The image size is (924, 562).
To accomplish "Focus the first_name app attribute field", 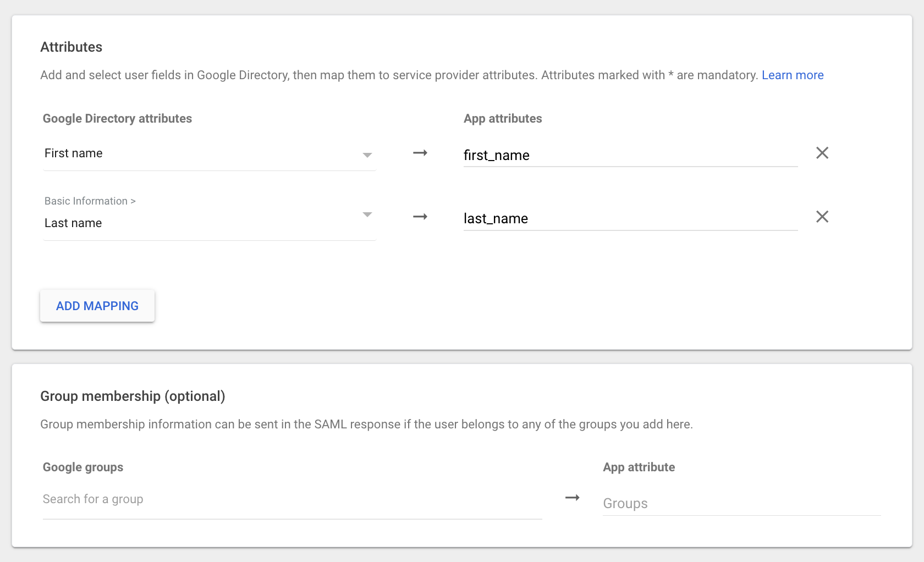I will click(630, 155).
